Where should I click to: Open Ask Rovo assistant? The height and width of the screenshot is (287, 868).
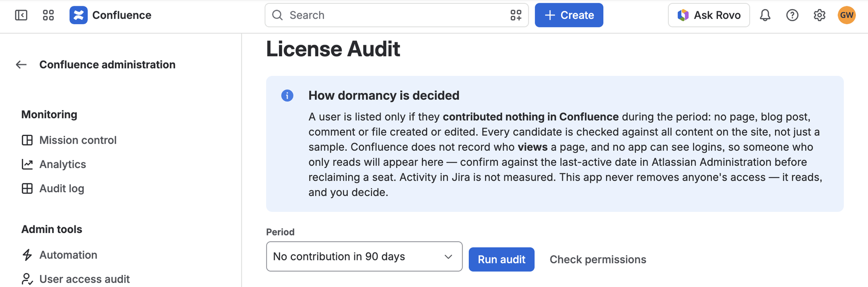point(709,15)
